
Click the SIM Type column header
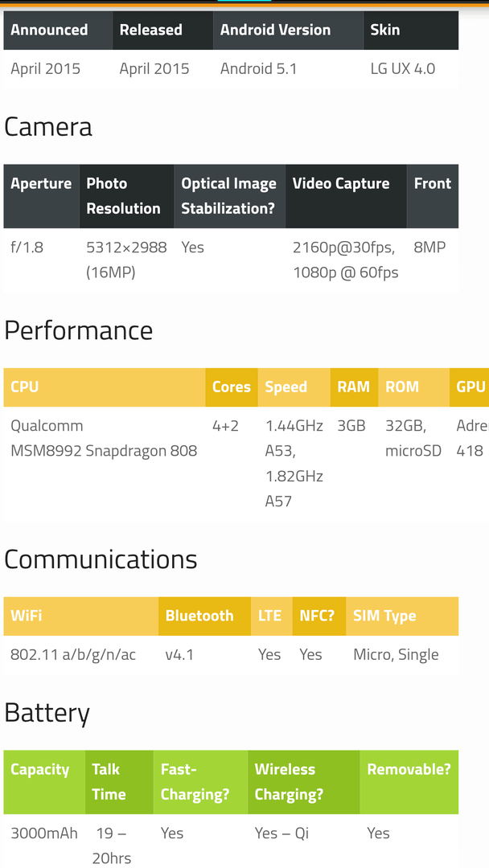402,616
